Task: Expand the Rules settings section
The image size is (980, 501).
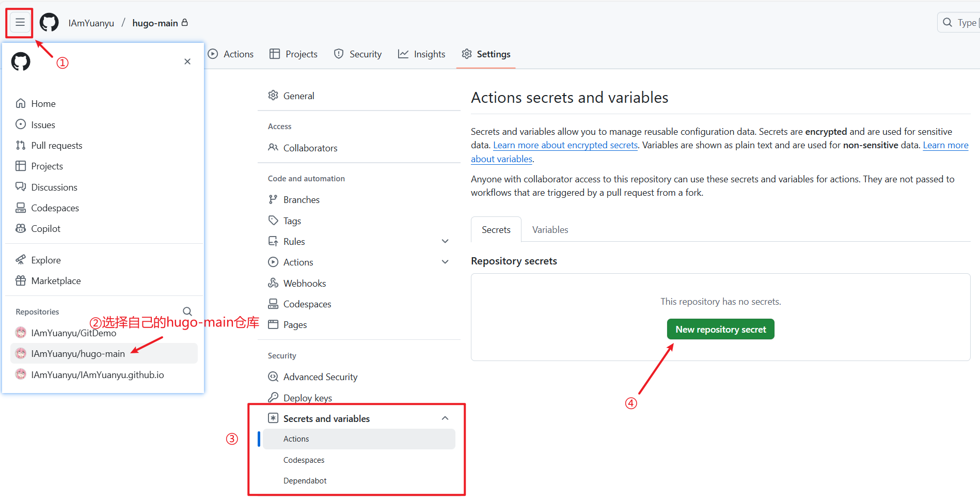Action: (445, 241)
